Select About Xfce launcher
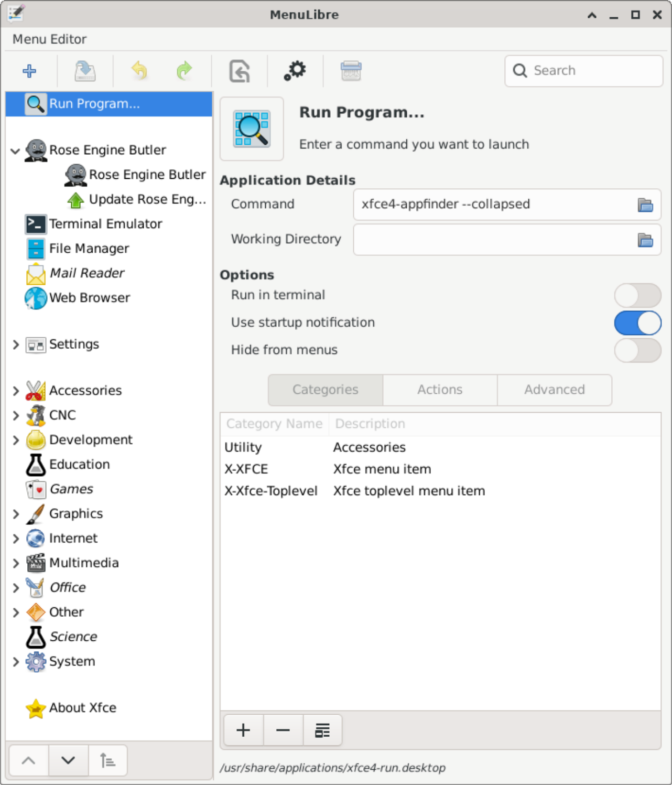This screenshot has height=785, width=672. tap(109, 708)
